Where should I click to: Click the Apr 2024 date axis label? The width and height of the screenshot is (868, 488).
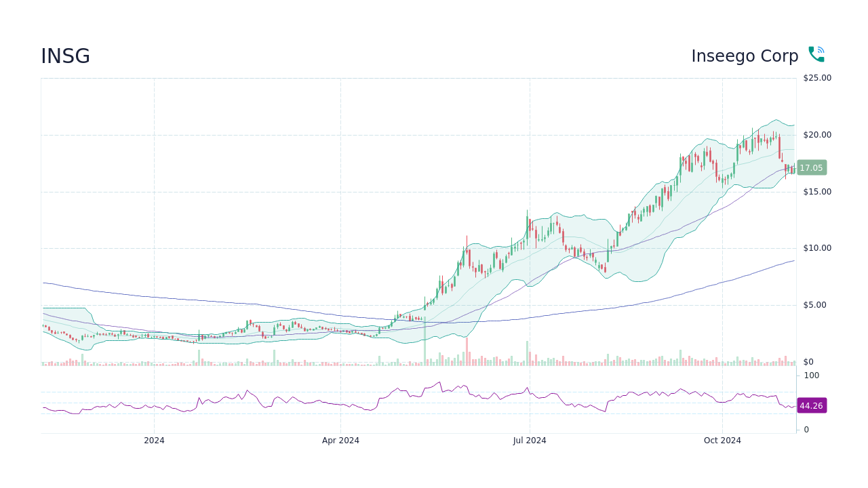pos(340,441)
